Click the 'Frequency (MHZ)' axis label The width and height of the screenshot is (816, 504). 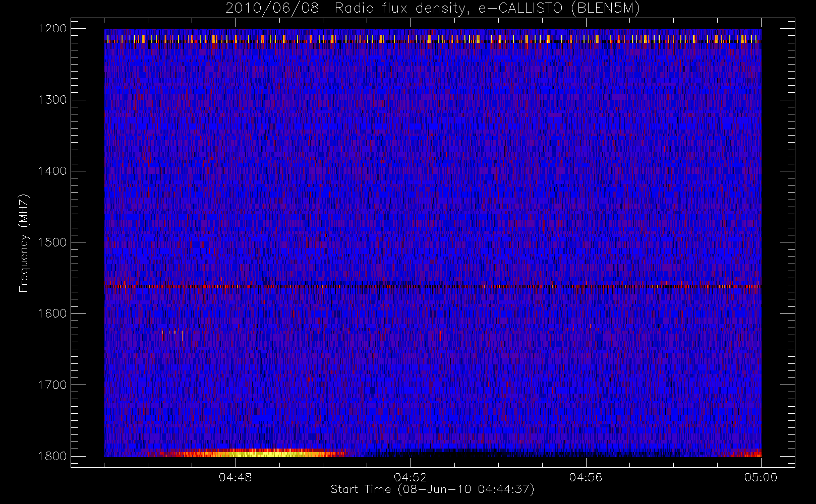point(24,243)
